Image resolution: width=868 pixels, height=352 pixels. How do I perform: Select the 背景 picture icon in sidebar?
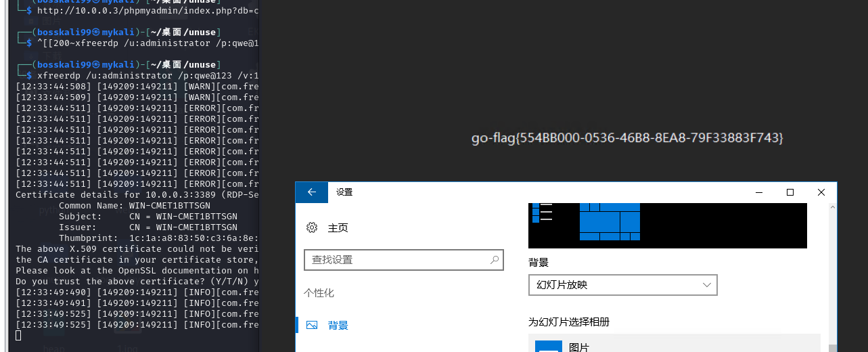pyautogui.click(x=312, y=325)
